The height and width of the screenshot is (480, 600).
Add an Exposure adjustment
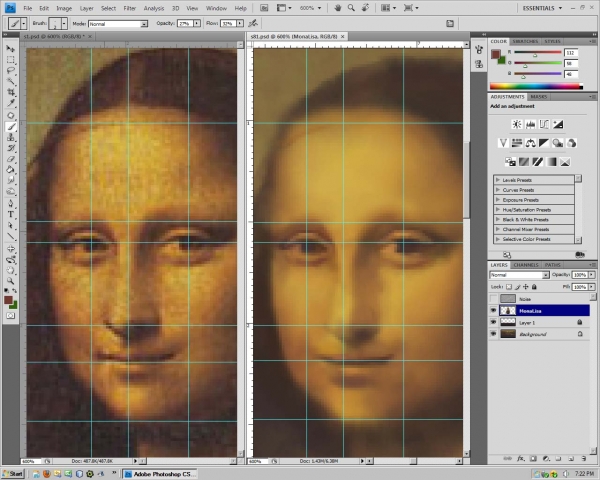558,124
